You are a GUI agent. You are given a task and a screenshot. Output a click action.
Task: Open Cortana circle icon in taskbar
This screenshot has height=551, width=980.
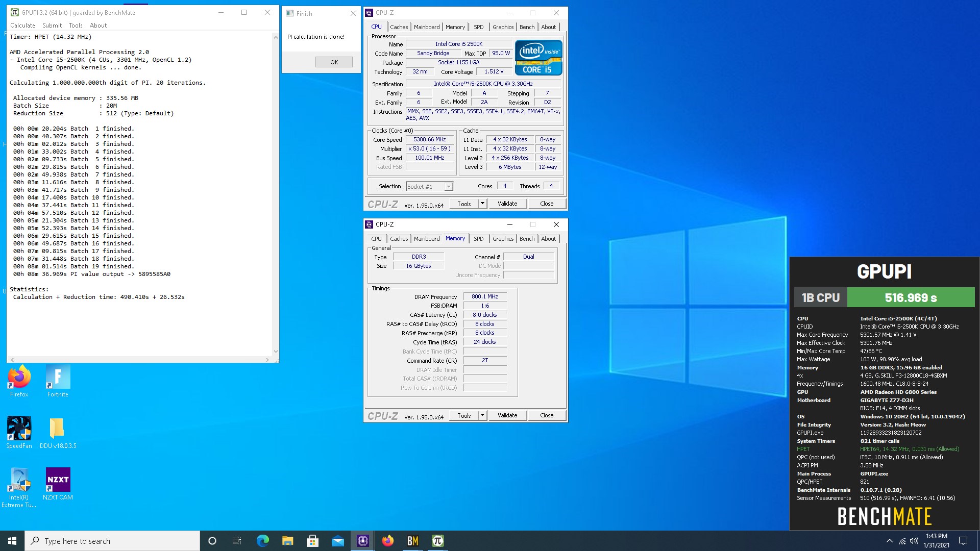click(x=212, y=541)
